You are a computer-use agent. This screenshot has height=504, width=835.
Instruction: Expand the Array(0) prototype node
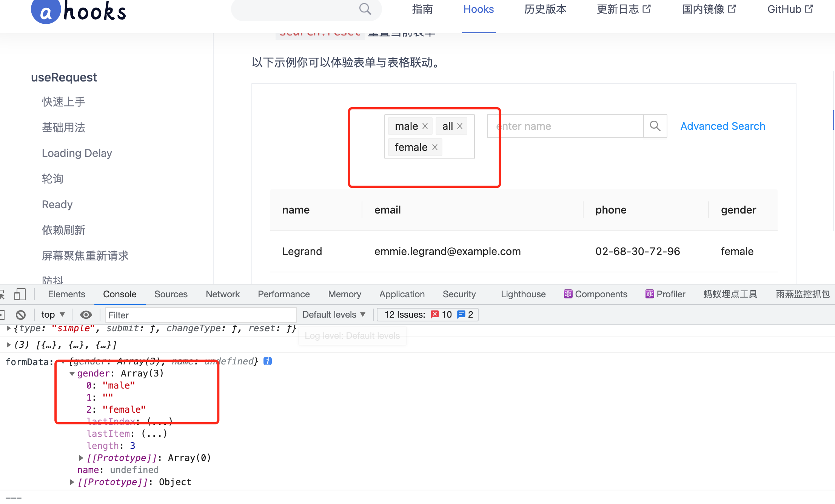(x=81, y=458)
